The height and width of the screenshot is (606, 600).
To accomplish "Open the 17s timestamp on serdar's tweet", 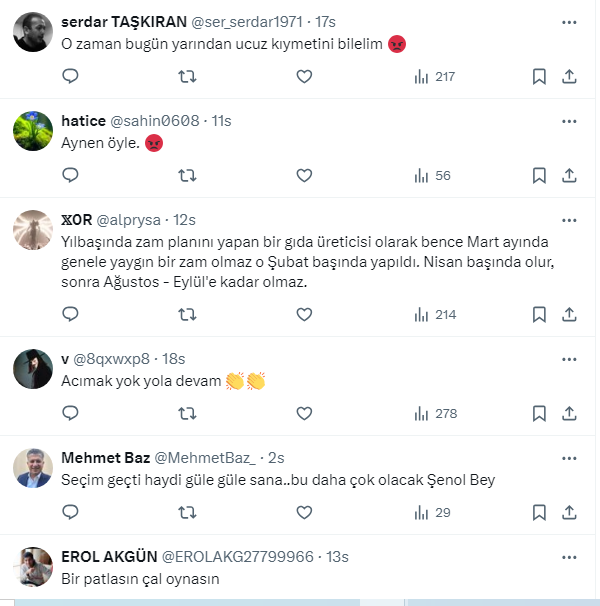I will [326, 22].
